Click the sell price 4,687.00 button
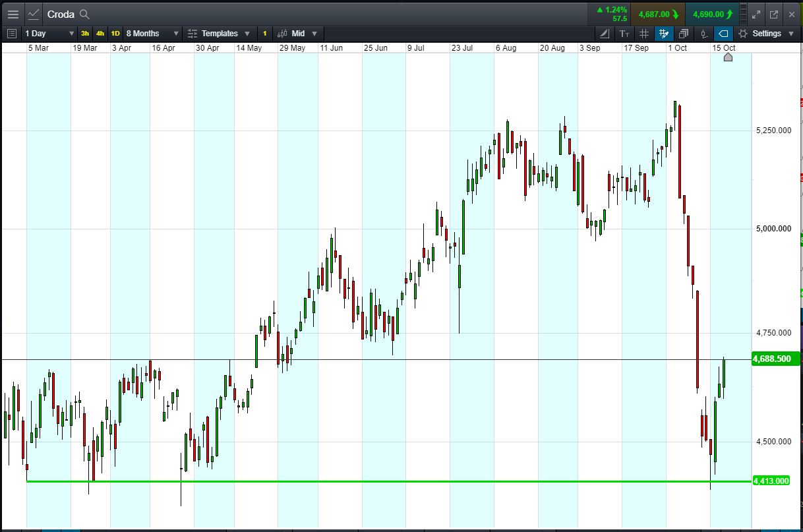 point(657,14)
